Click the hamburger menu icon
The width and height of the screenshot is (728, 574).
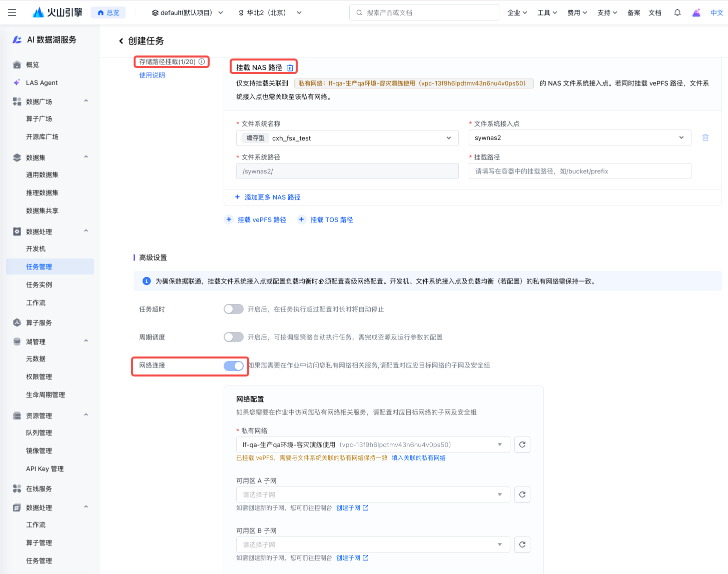point(12,12)
